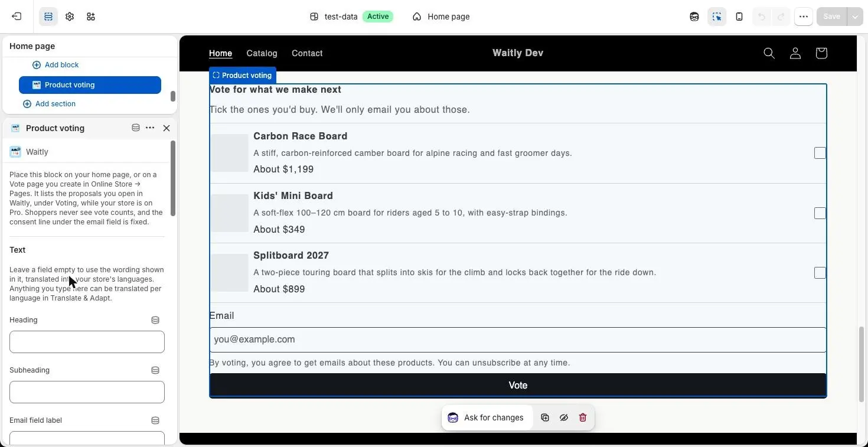Click the dynamic source icon in panel header
The width and height of the screenshot is (868, 447).
click(x=135, y=128)
